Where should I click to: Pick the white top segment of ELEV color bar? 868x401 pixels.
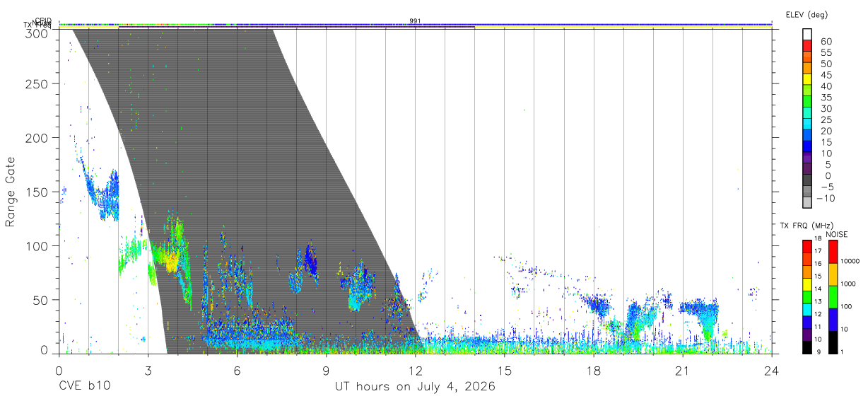pyautogui.click(x=807, y=33)
